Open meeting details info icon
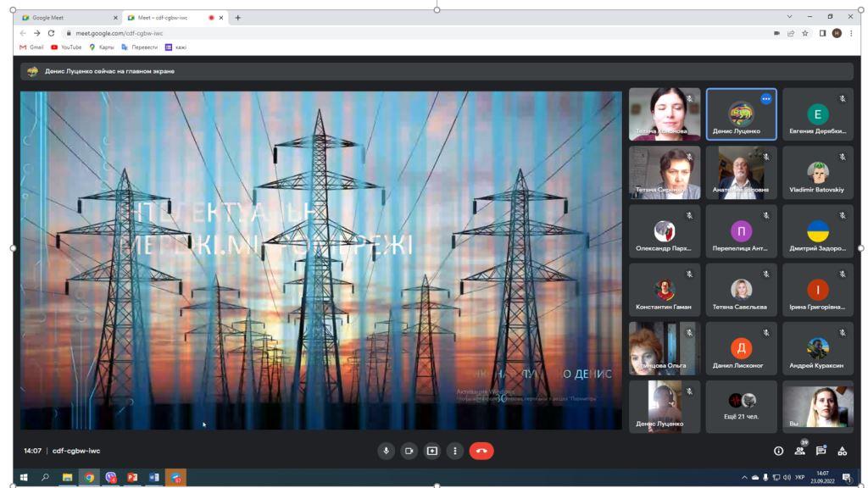The width and height of the screenshot is (868, 488). (778, 451)
